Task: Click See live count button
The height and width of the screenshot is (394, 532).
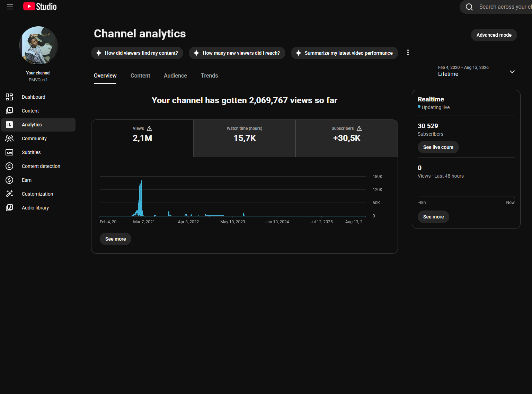Action: pos(438,147)
